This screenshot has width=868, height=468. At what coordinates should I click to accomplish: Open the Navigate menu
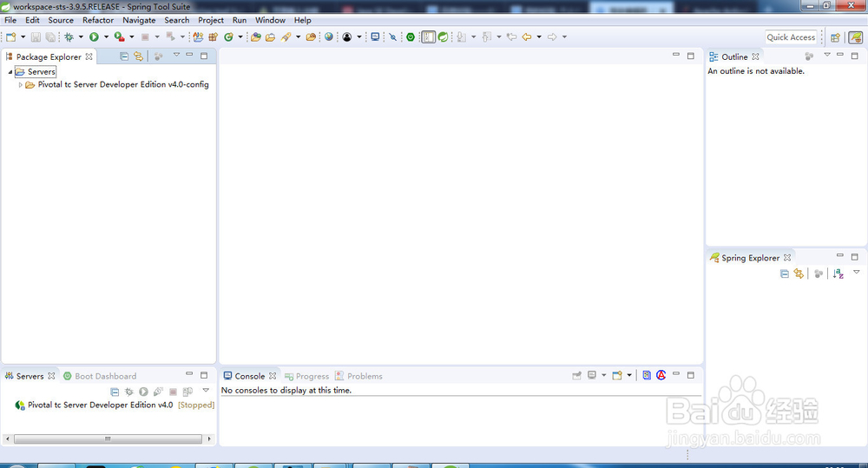click(x=139, y=20)
